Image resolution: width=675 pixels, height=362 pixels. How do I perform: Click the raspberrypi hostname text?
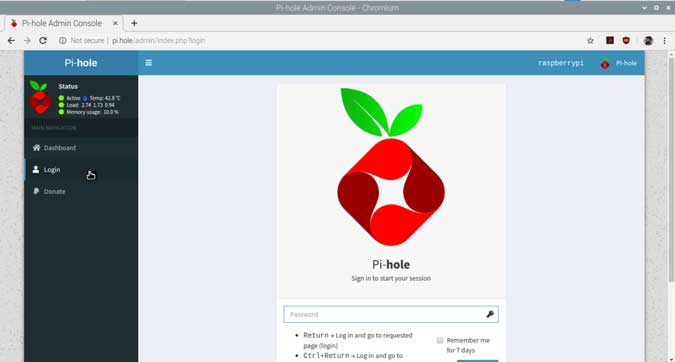point(560,63)
